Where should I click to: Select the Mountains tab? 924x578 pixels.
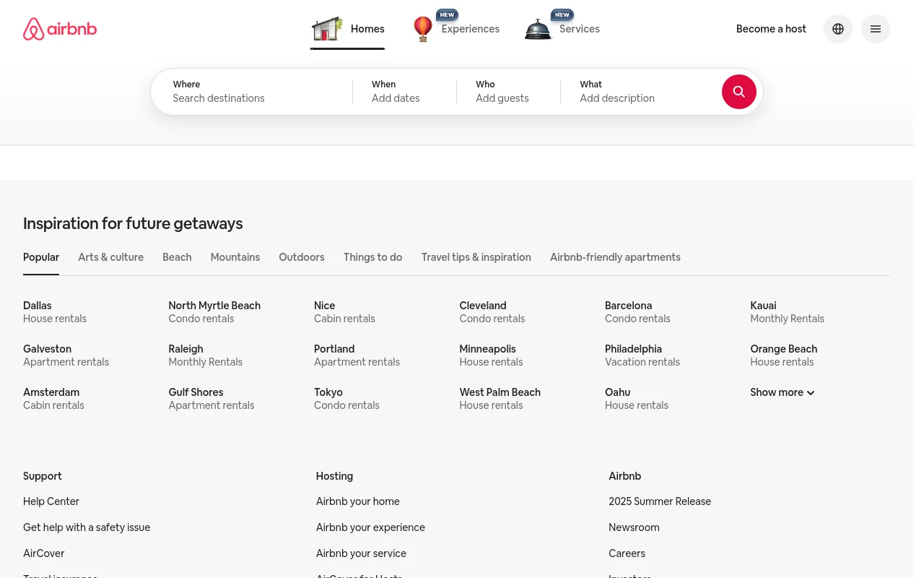[x=235, y=257]
